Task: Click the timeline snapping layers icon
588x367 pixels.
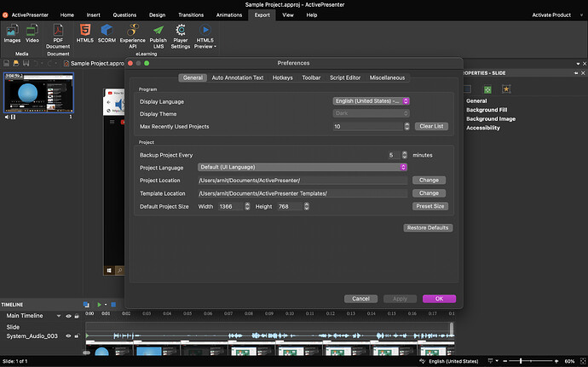Action: (86, 304)
